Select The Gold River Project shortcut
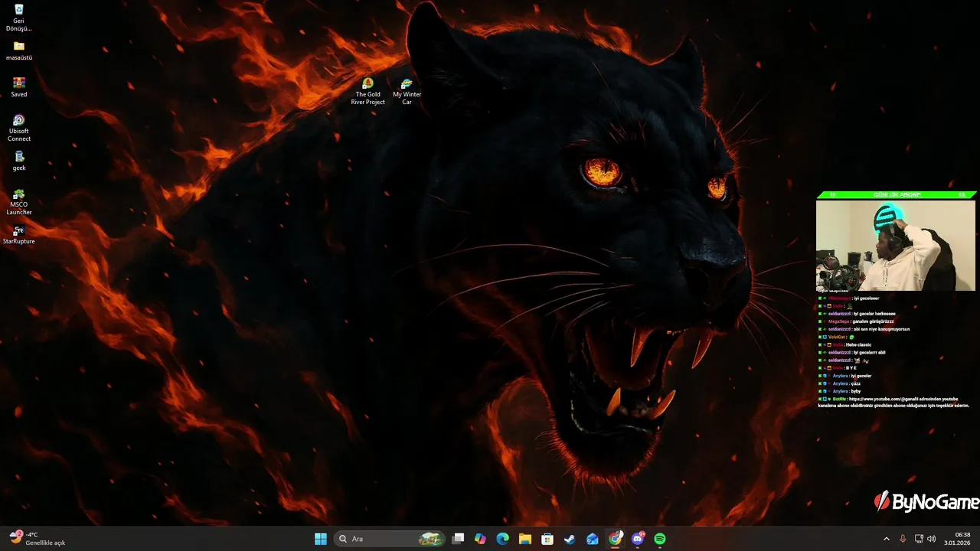 [x=368, y=91]
